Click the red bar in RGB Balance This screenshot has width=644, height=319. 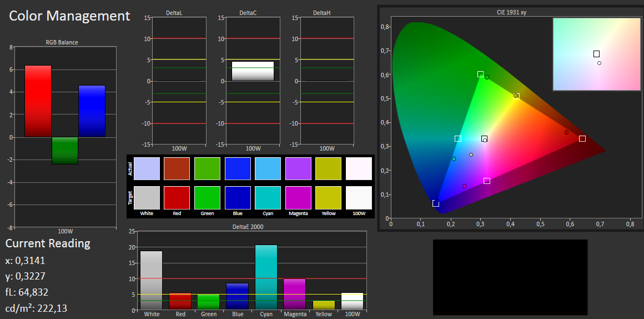pyautogui.click(x=38, y=101)
